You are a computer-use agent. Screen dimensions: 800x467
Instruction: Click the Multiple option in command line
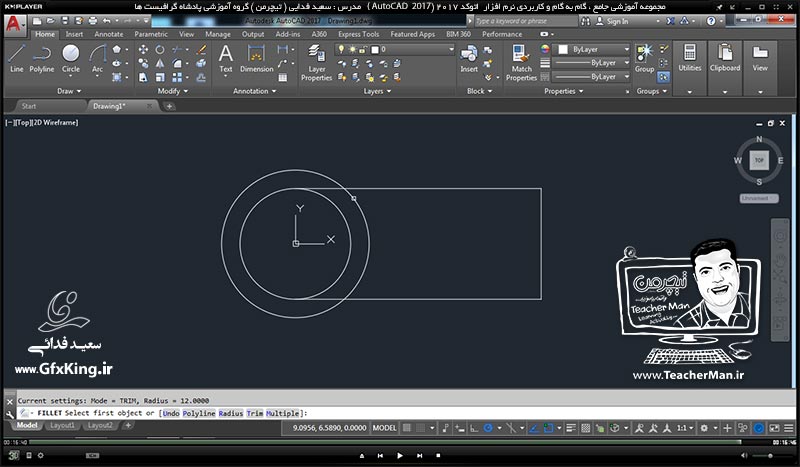[282, 413]
